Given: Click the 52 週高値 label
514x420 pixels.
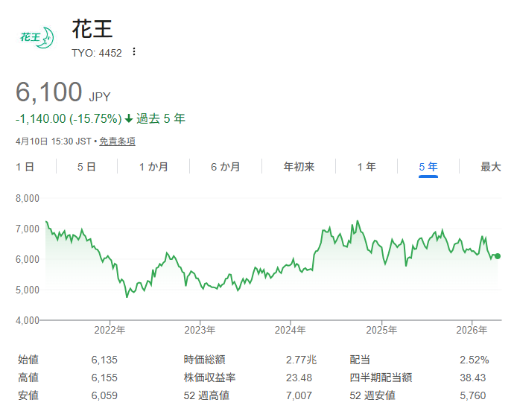Looking at the screenshot, I should coord(206,395).
